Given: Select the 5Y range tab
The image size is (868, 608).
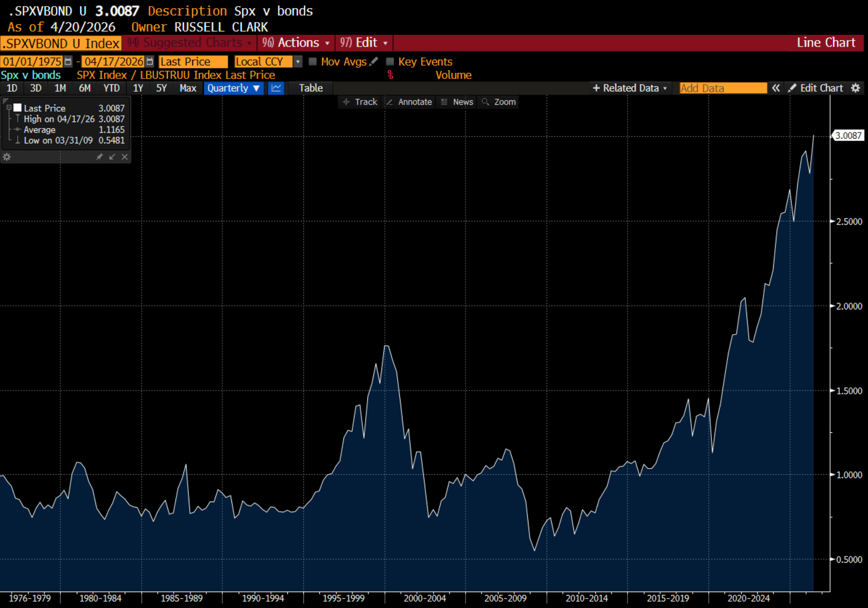Looking at the screenshot, I should pos(161,88).
